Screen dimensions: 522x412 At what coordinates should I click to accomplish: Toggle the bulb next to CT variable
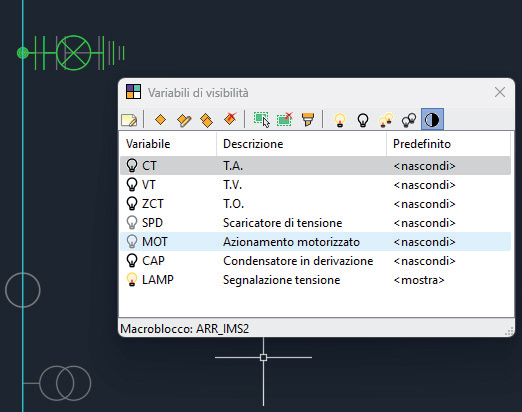pos(132,166)
